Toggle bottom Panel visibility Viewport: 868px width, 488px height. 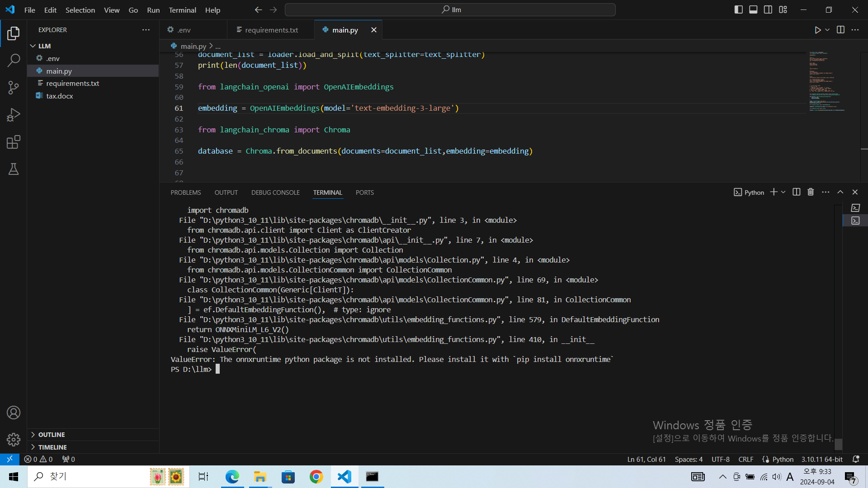[x=753, y=9]
